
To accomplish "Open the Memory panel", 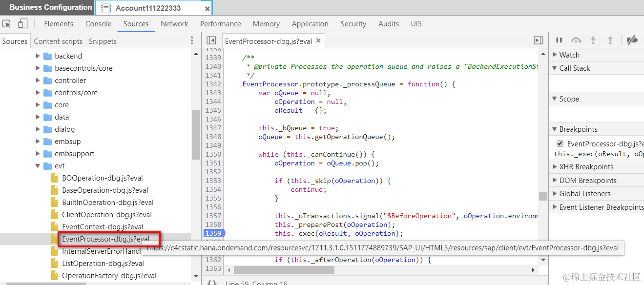I will tap(266, 23).
